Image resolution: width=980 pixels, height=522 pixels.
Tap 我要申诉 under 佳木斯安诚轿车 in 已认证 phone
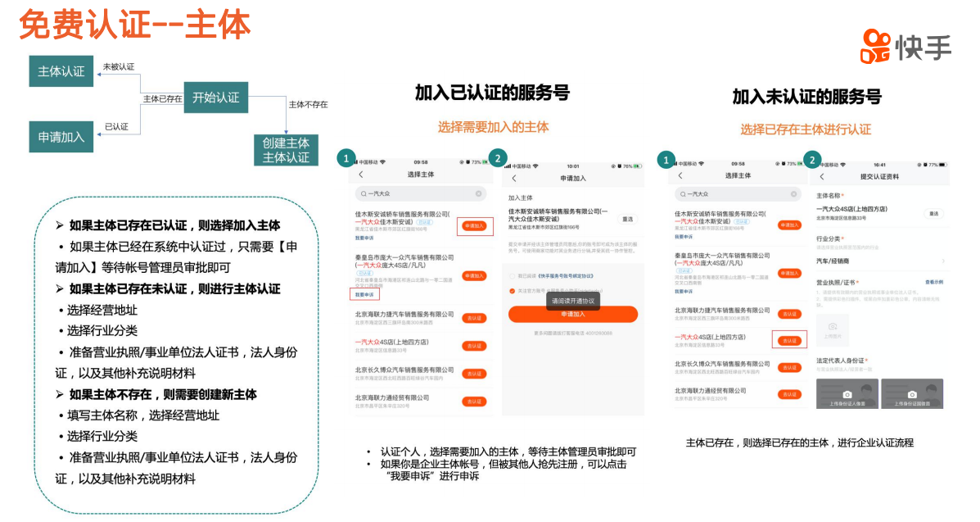364,238
